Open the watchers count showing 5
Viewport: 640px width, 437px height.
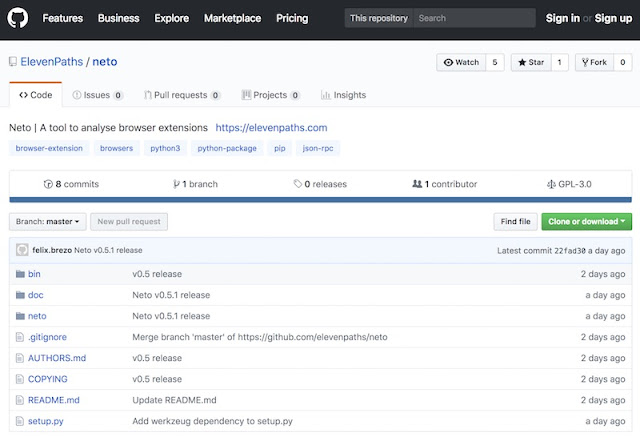coord(495,62)
